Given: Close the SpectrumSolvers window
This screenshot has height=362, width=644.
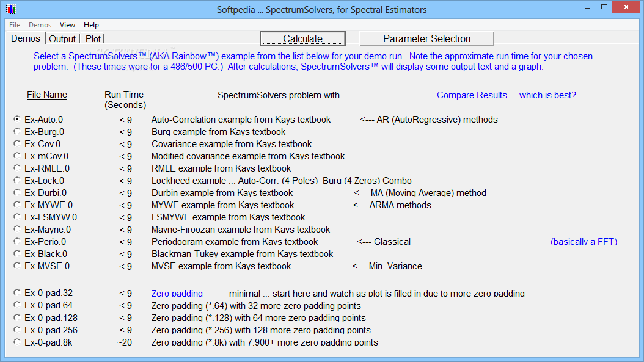Looking at the screenshot, I should coord(626,7).
